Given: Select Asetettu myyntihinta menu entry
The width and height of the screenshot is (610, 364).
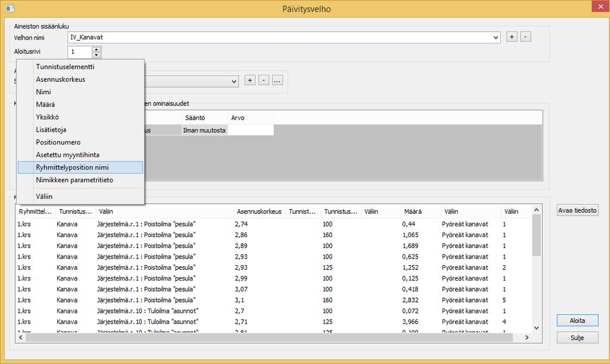Looking at the screenshot, I should click(x=80, y=155).
